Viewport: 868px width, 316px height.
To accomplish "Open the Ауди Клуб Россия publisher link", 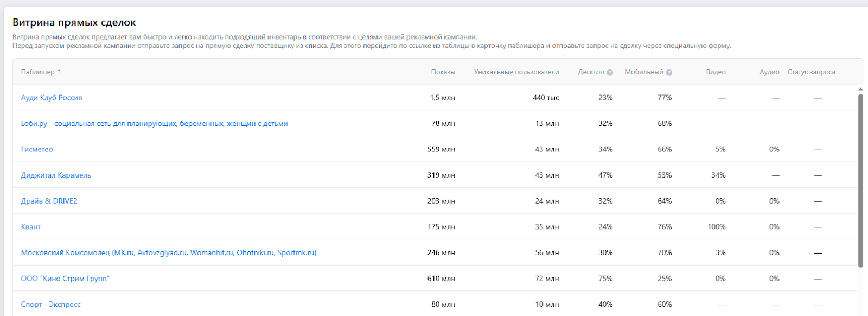I will (x=52, y=98).
